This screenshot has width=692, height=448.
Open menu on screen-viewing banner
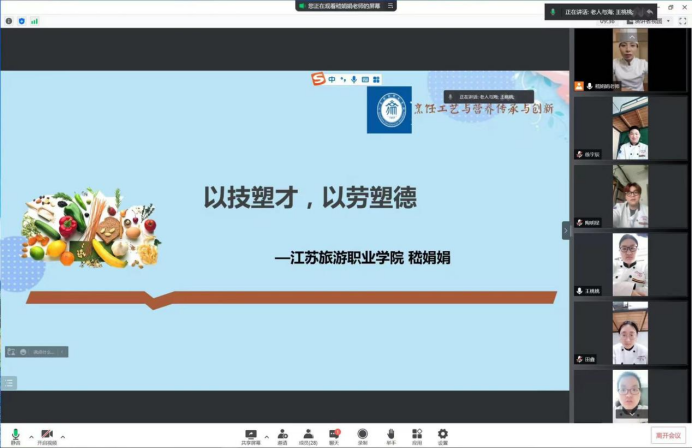391,6
